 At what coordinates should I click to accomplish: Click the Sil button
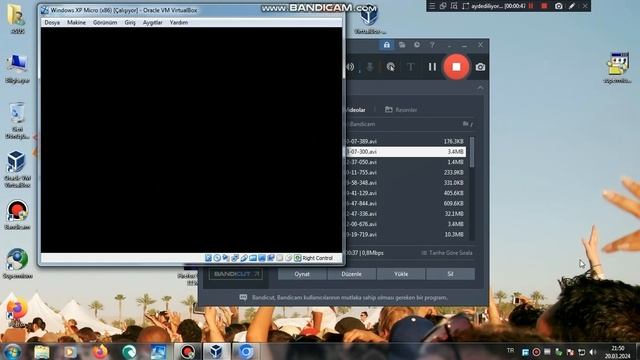(451, 274)
